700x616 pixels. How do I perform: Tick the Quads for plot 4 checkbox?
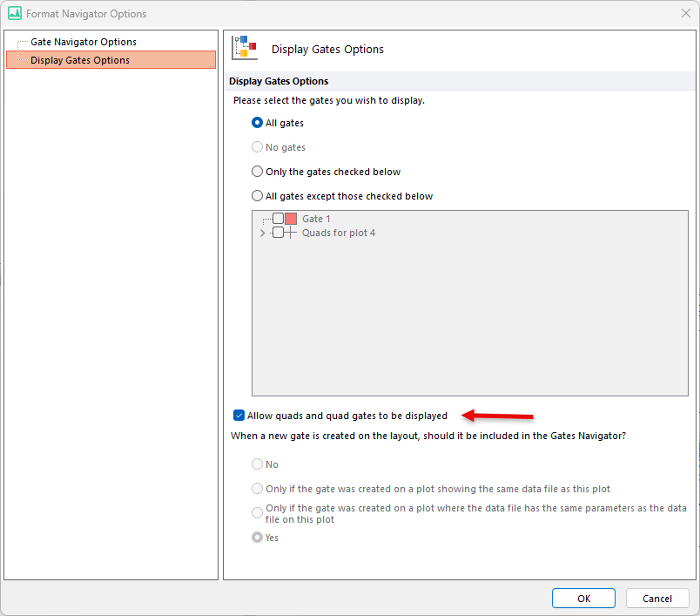tap(278, 233)
